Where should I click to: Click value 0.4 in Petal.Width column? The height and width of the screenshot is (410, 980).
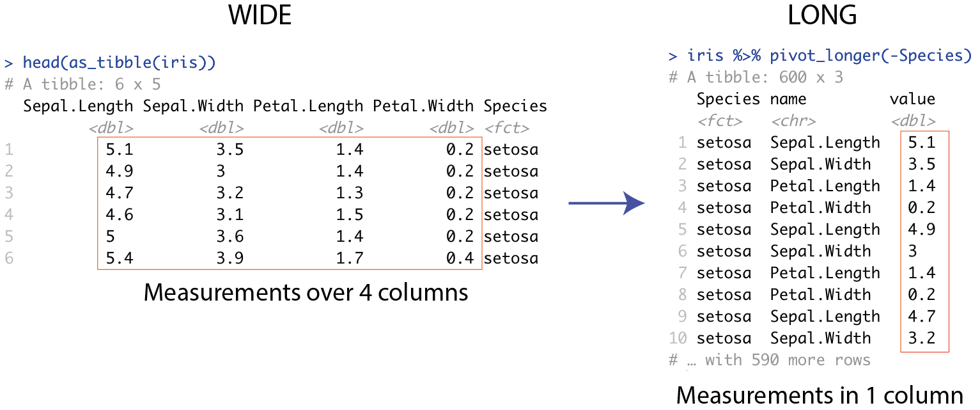coord(460,258)
